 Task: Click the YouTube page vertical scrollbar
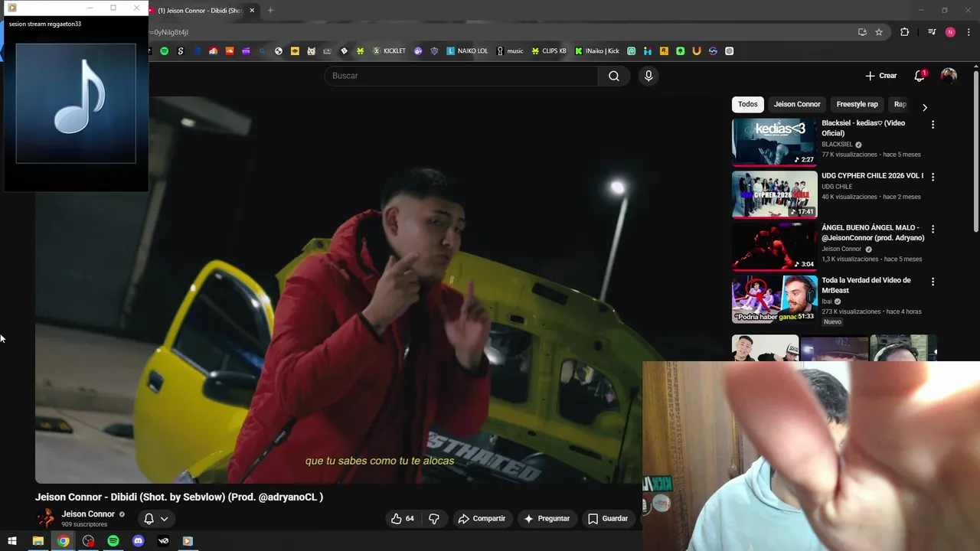pyautogui.click(x=976, y=153)
